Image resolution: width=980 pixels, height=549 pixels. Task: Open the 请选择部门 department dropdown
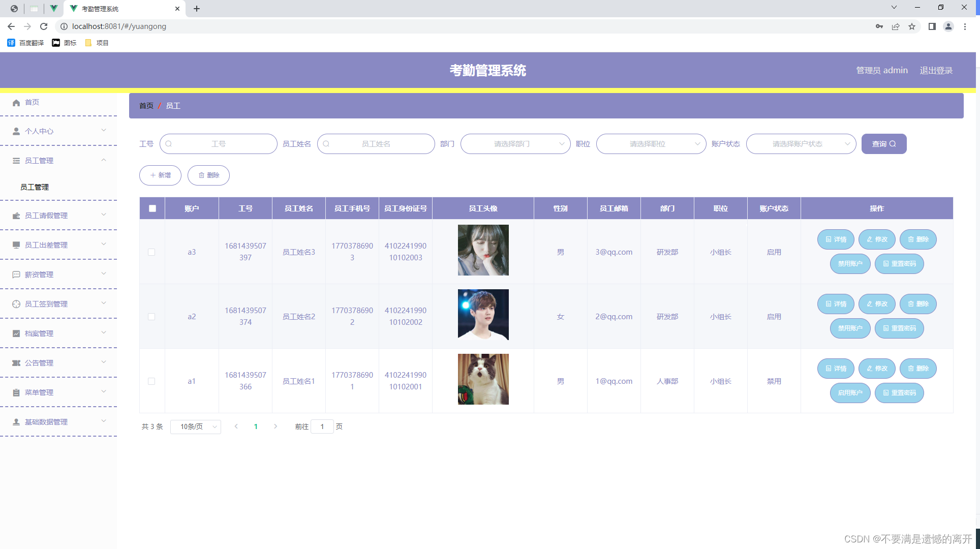[x=515, y=144]
